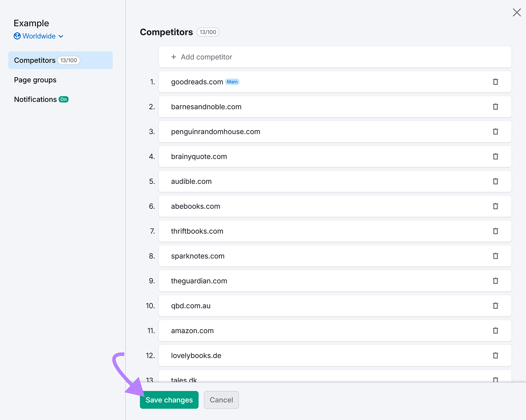
Task: Remove theguardian.com competitor
Action: (x=495, y=281)
